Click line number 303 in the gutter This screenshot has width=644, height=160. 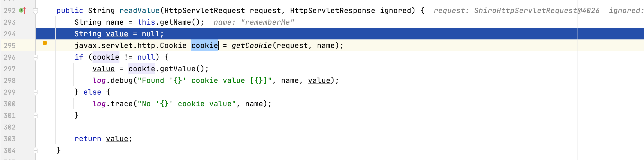[x=9, y=139]
